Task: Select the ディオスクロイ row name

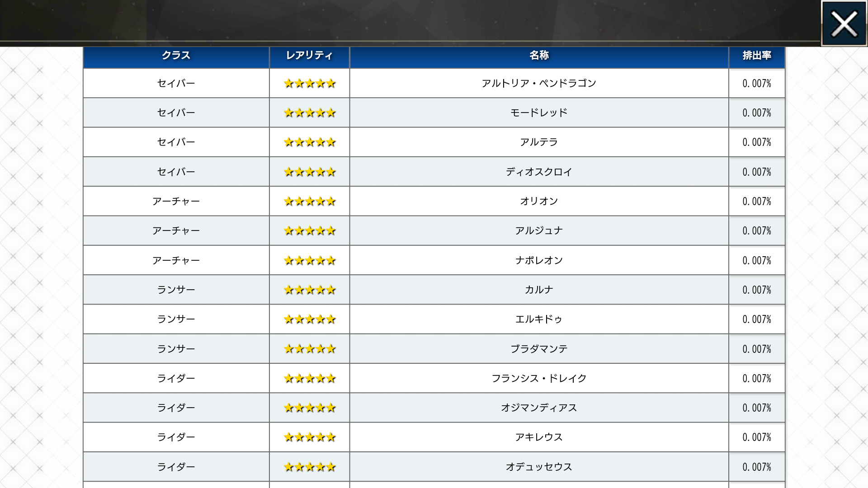Action: coord(539,172)
